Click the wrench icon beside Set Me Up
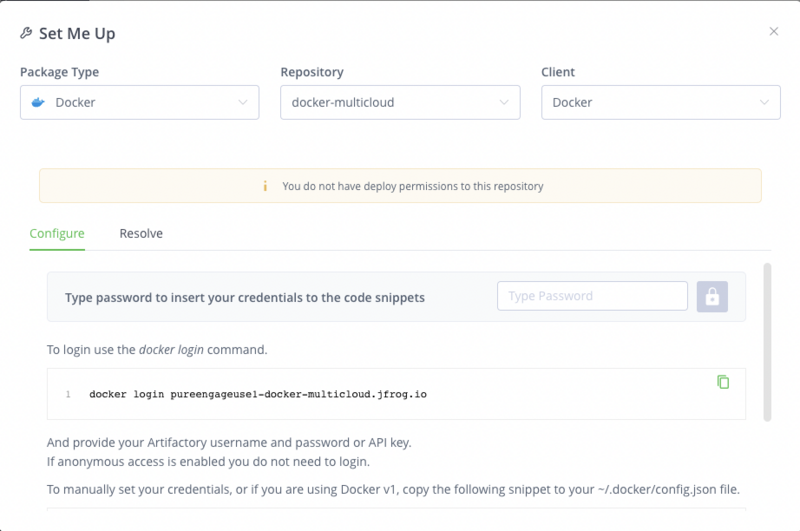The image size is (800, 531). 26,33
